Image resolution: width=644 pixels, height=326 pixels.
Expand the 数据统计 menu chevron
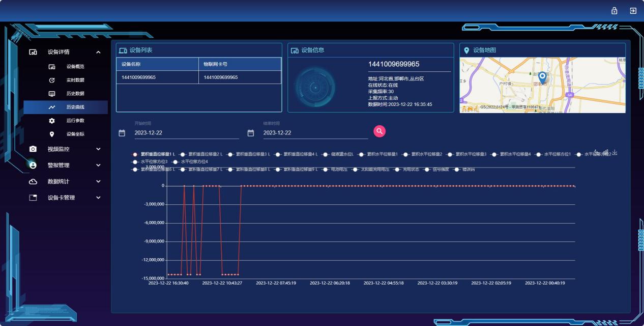[98, 181]
